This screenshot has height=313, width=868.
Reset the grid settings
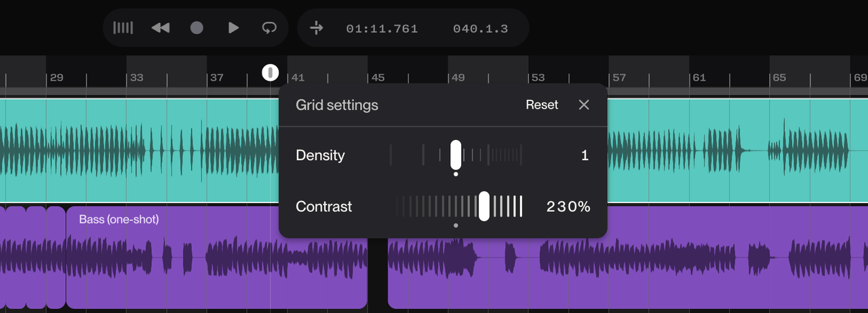[542, 105]
